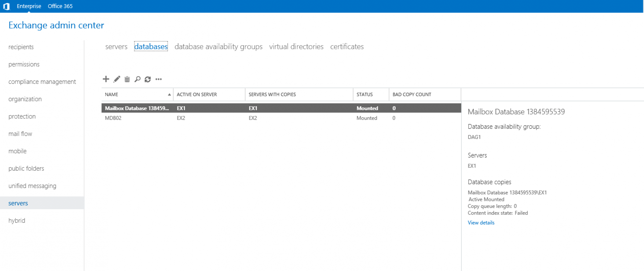Select MDB02 database row
This screenshot has width=644, height=271.
(281, 118)
